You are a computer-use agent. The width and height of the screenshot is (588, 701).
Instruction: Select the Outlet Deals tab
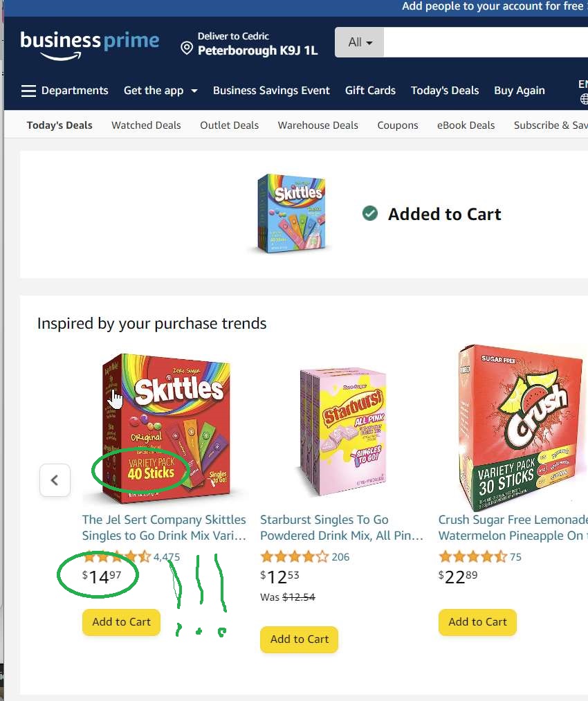pos(229,125)
